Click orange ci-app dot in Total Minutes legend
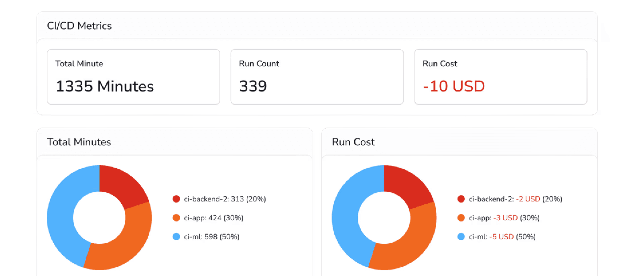The width and height of the screenshot is (644, 276). coord(176,218)
